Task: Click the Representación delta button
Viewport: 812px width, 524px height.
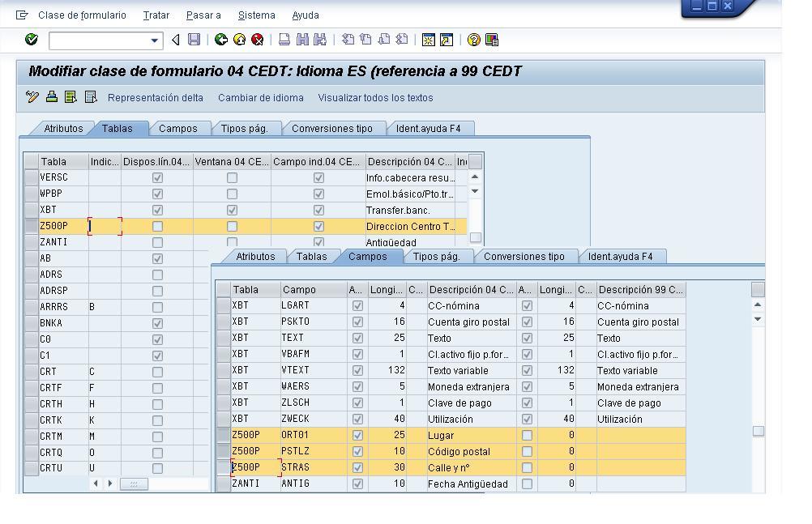Action: 155,98
